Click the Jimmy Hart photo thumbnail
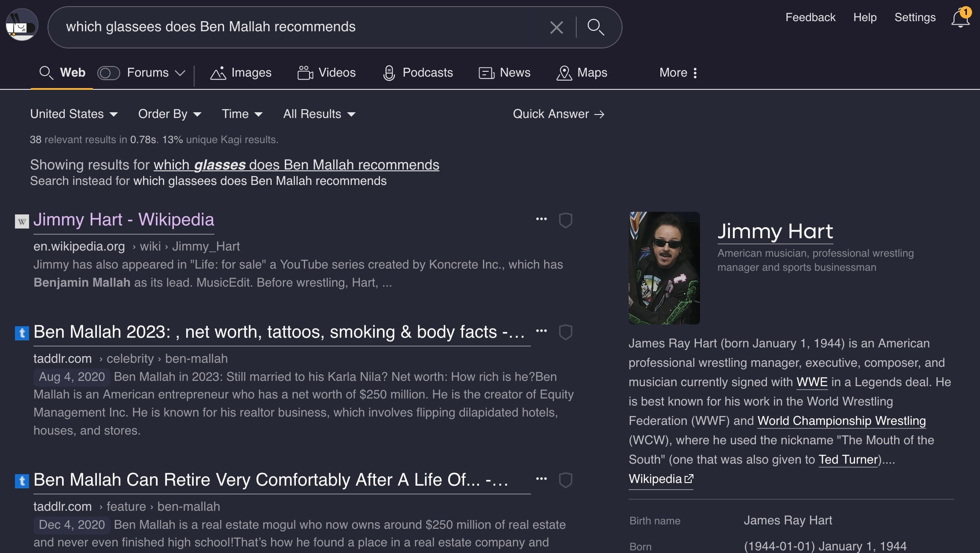 point(664,268)
